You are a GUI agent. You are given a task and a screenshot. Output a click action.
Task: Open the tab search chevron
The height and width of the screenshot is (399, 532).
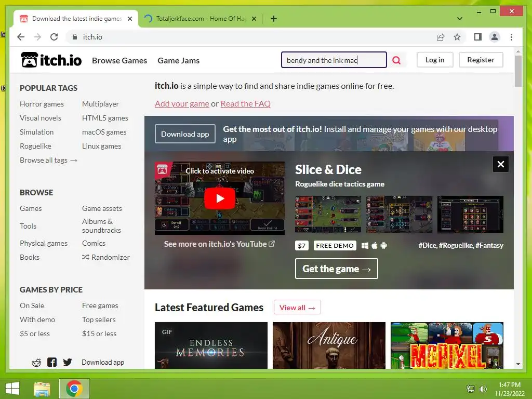coord(459,19)
